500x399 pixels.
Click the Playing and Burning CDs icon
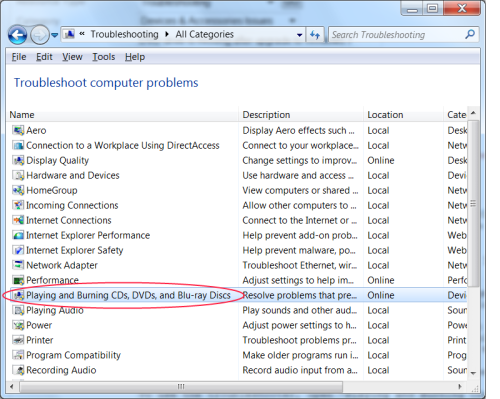(x=18, y=295)
